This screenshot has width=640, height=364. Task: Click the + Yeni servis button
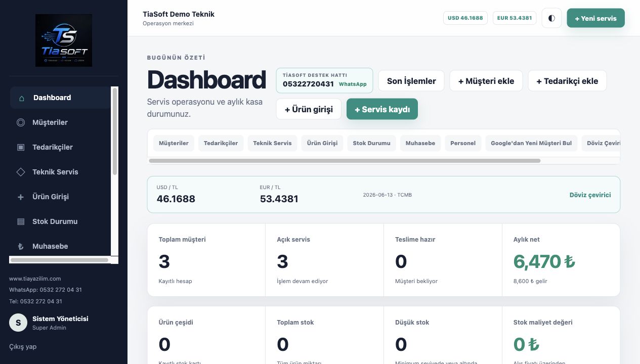tap(595, 18)
